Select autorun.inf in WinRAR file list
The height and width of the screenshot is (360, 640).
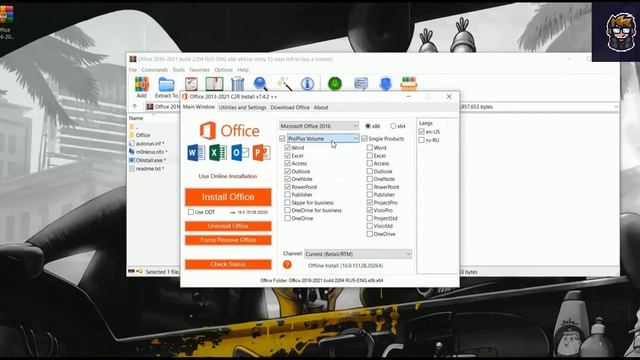click(150, 143)
